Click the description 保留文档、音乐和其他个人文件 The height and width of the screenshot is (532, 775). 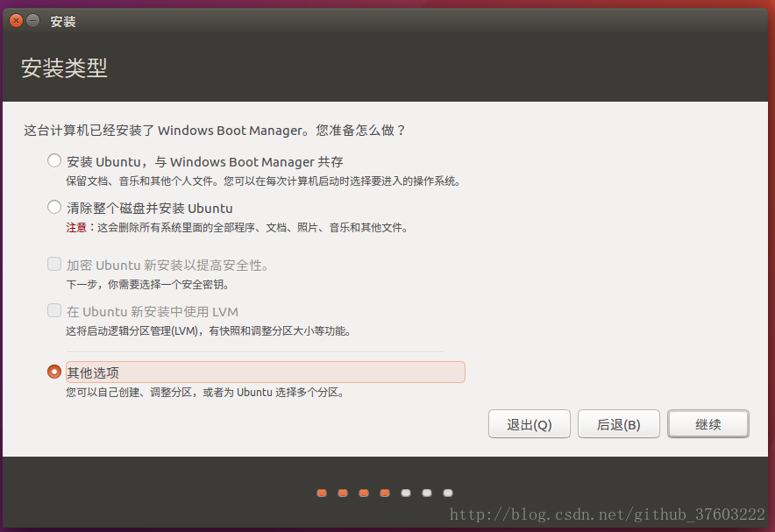[x=141, y=181]
